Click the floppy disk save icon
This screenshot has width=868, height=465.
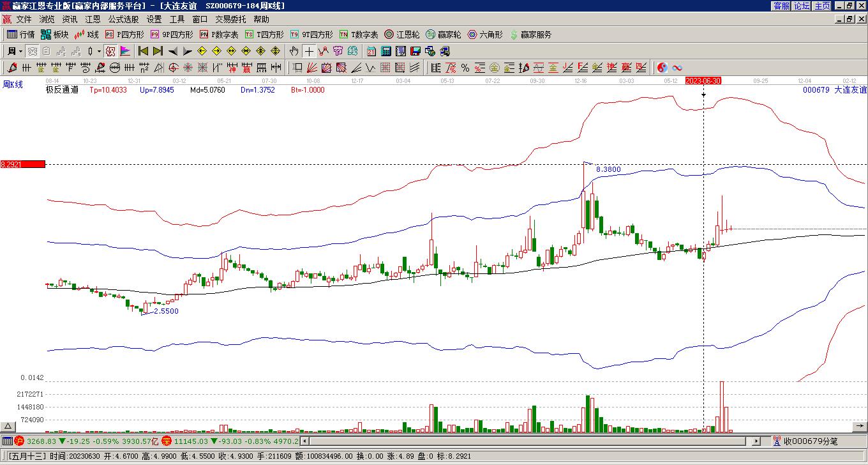pos(415,51)
